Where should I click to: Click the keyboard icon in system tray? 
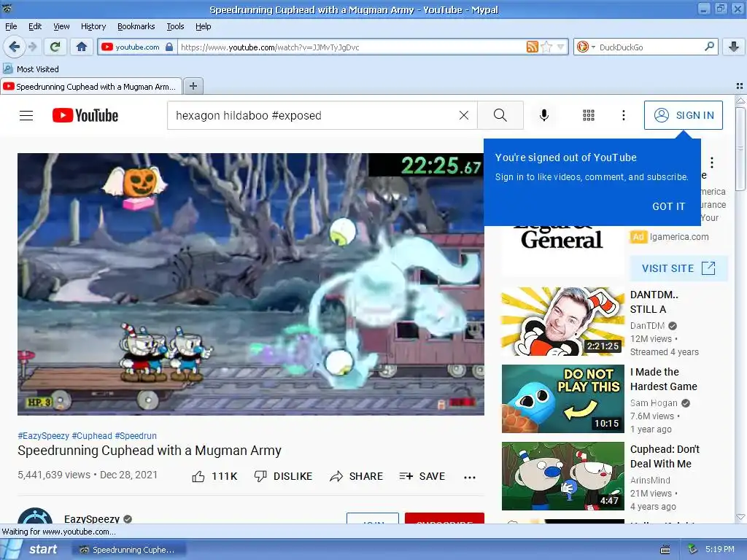[x=665, y=550]
